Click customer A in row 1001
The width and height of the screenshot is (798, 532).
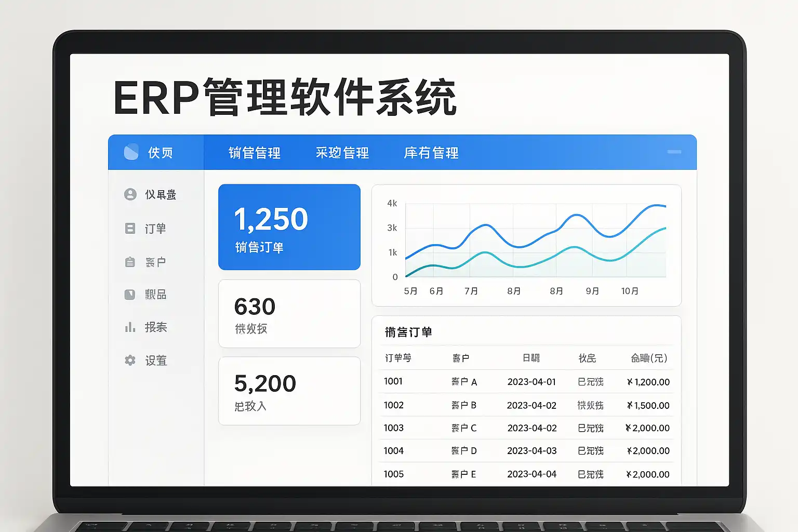(464, 382)
